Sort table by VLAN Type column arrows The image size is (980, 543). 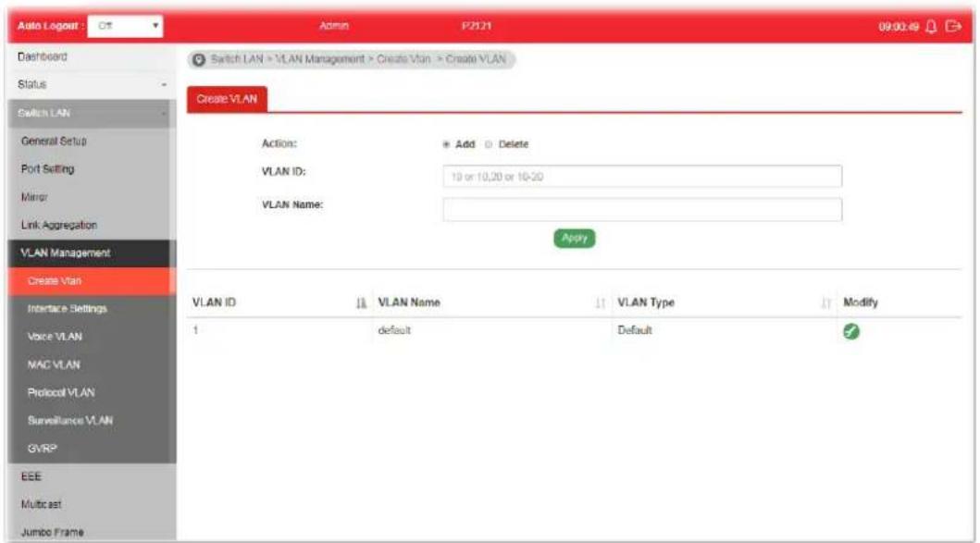tap(826, 303)
